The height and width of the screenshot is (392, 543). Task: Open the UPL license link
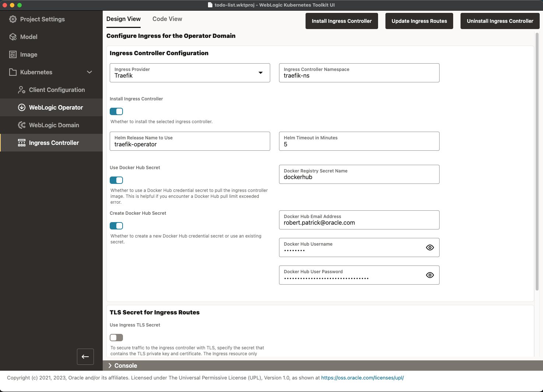click(362, 378)
